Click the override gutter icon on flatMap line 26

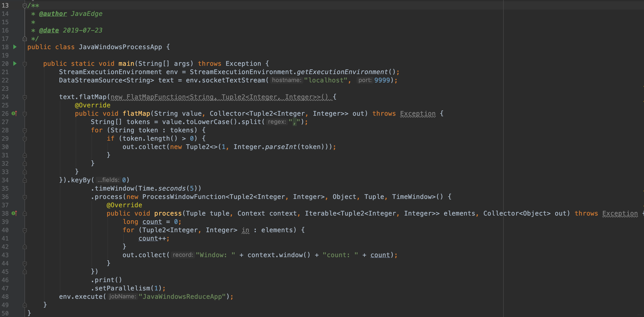click(x=14, y=113)
